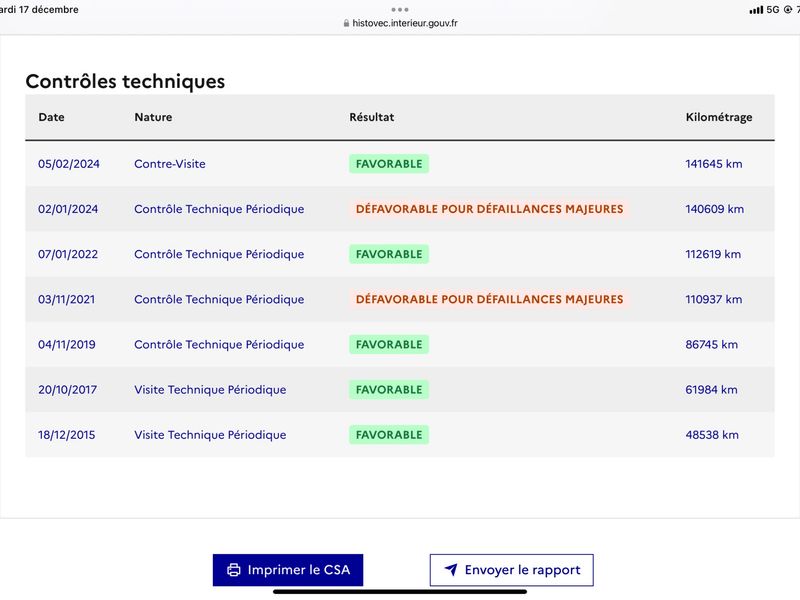800x600 pixels.
Task: Tap the histovec.interieur.gouv.fr address bar
Action: (401, 23)
